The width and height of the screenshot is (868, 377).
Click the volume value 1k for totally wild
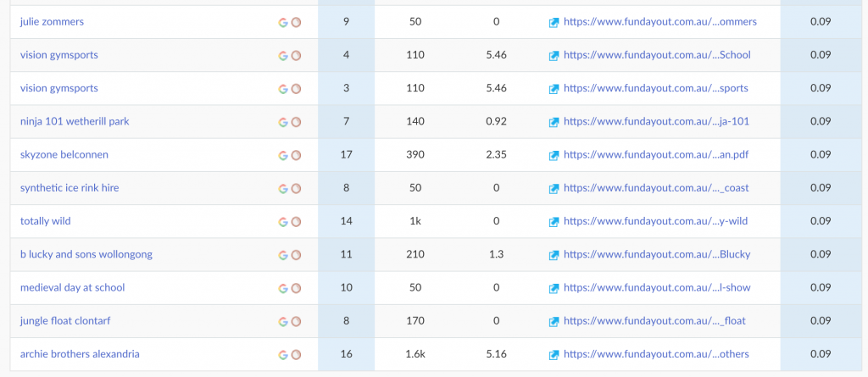(415, 221)
